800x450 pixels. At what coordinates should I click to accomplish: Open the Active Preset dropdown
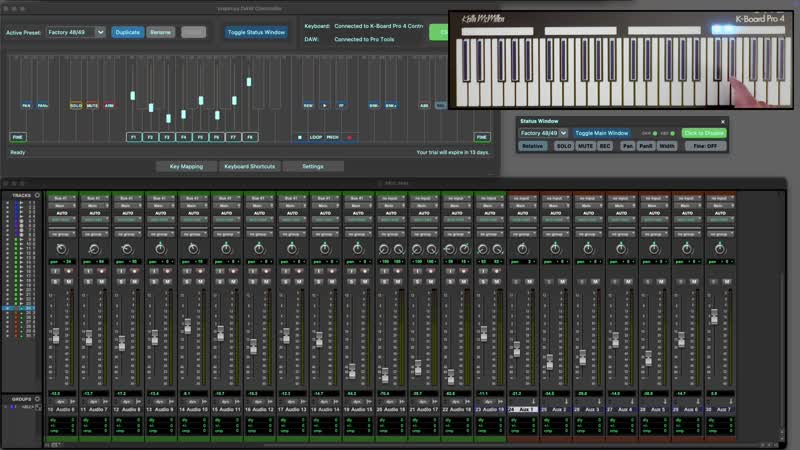76,32
